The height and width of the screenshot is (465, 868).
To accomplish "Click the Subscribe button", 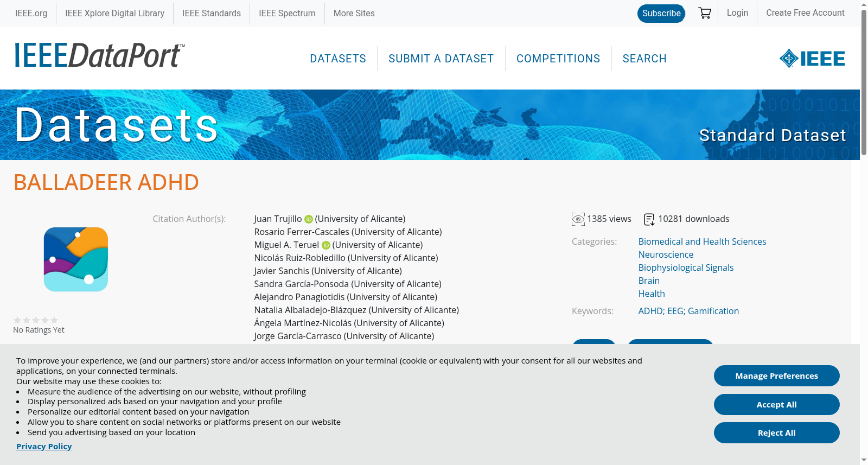I will point(661,13).
